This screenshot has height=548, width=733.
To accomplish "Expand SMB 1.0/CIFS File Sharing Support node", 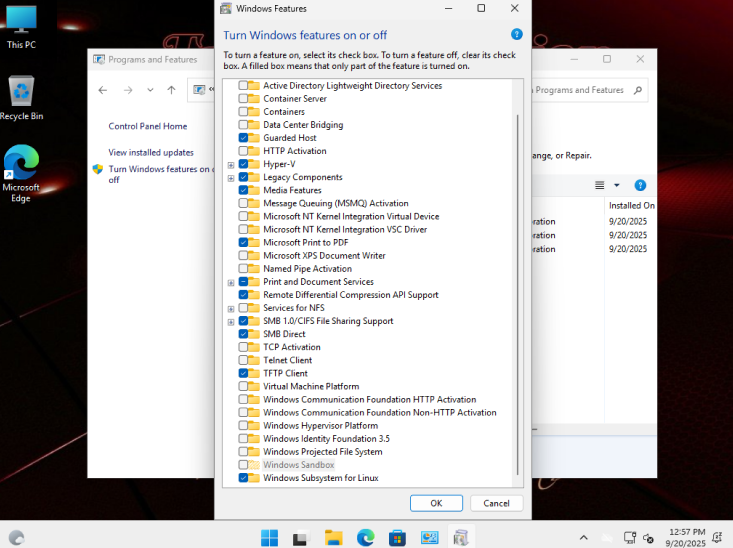I will click(231, 322).
